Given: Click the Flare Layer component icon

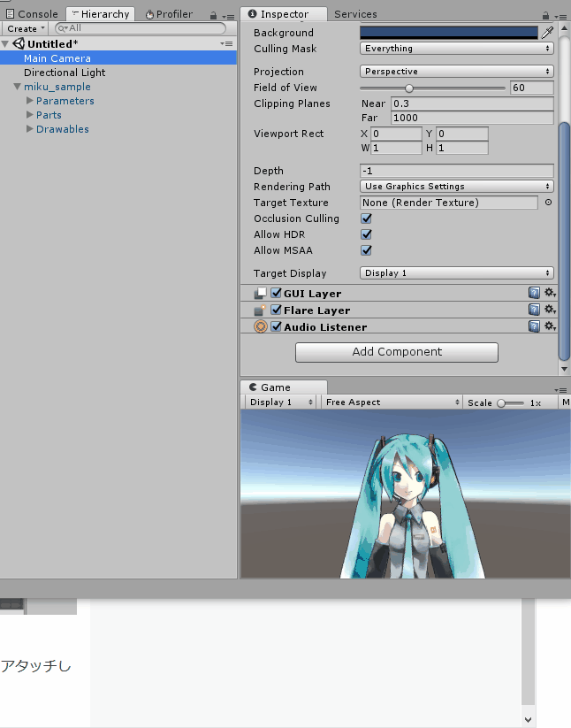Looking at the screenshot, I should point(260,310).
